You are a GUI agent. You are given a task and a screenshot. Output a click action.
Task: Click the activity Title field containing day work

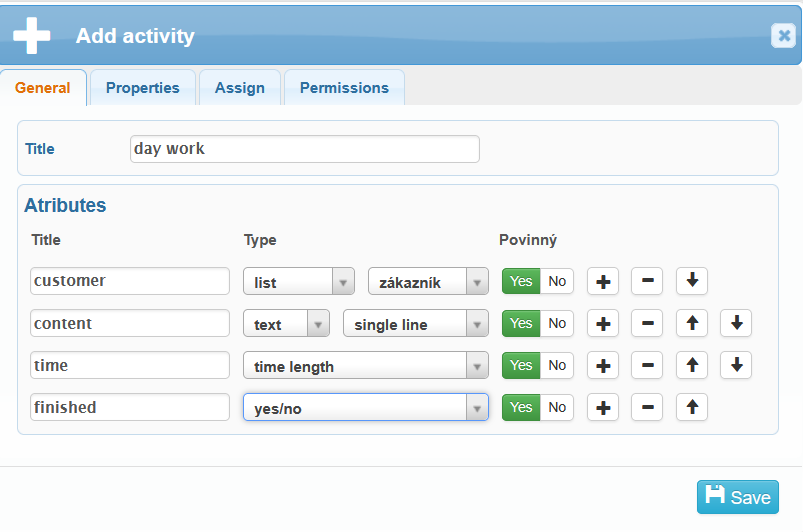(304, 149)
